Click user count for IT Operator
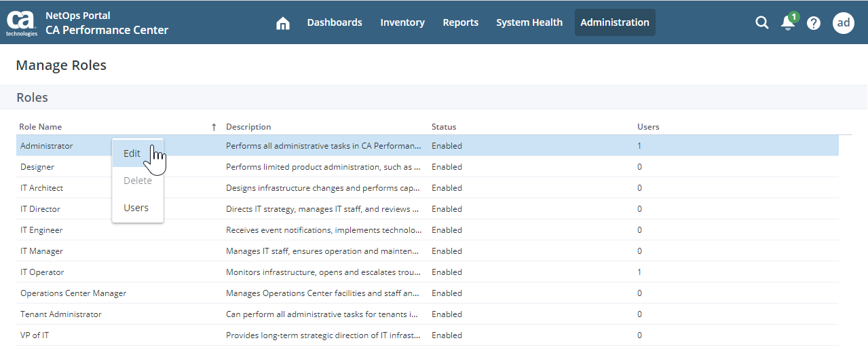The width and height of the screenshot is (868, 349). coord(639,272)
